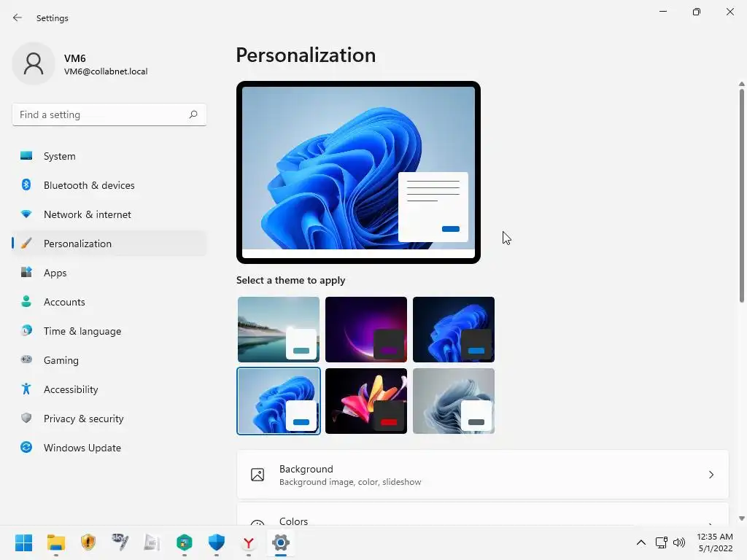Screen dimensions: 747x560
Task: Click the scrollbar up arrow
Action: [x=741, y=84]
